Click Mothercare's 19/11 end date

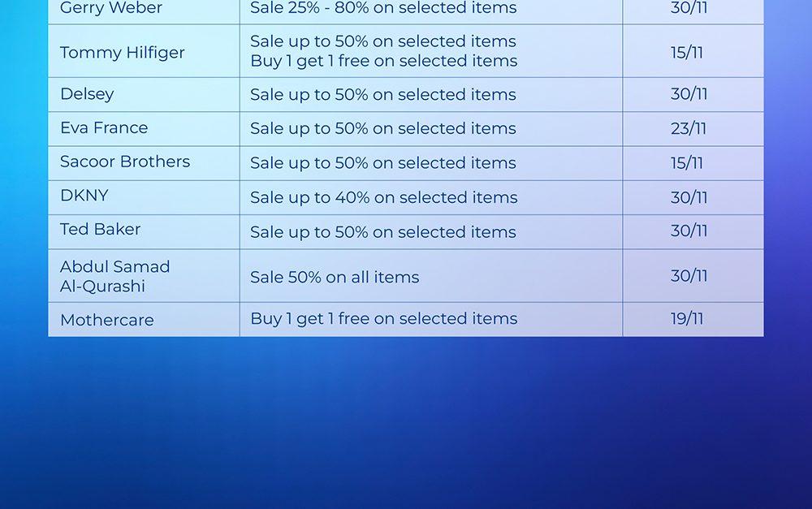(687, 319)
